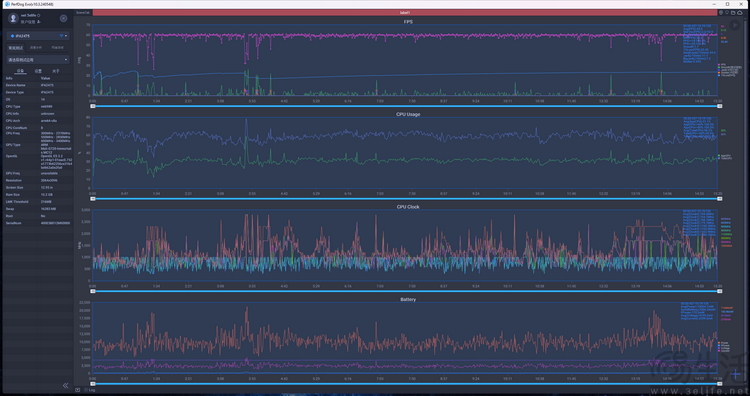Image resolution: width=750 pixels, height=396 pixels.
Task: Click the SceneTab label
Action: click(x=83, y=13)
